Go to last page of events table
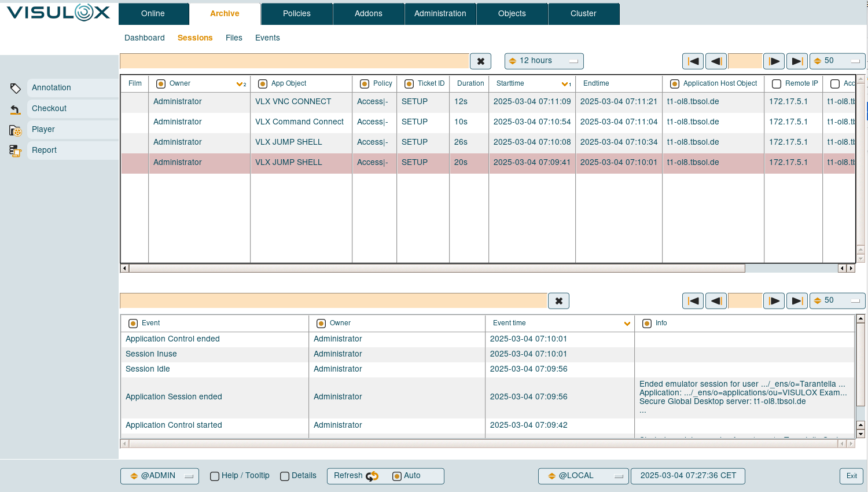Screen dimensions: 868x492 797,301
